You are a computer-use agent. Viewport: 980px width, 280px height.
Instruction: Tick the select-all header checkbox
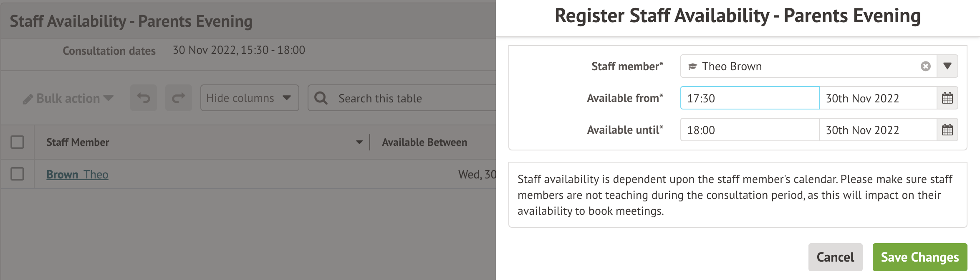pyautogui.click(x=17, y=142)
